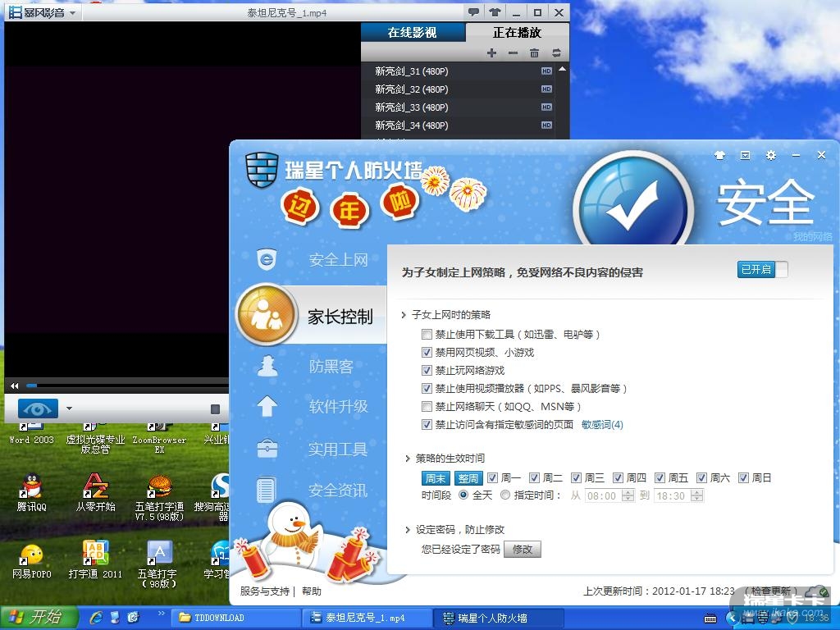Remove item with playlist minus icon
Image resolution: width=840 pixels, height=630 pixels.
coord(513,52)
